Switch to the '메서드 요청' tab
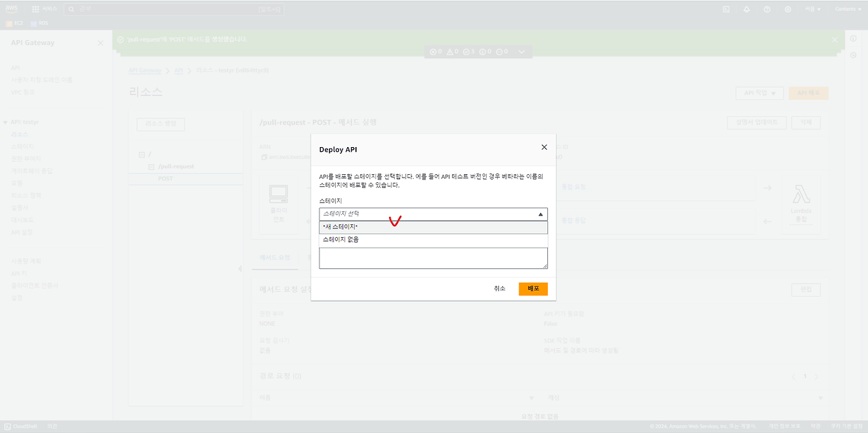Screen dimensions: 868x433 coord(275,257)
